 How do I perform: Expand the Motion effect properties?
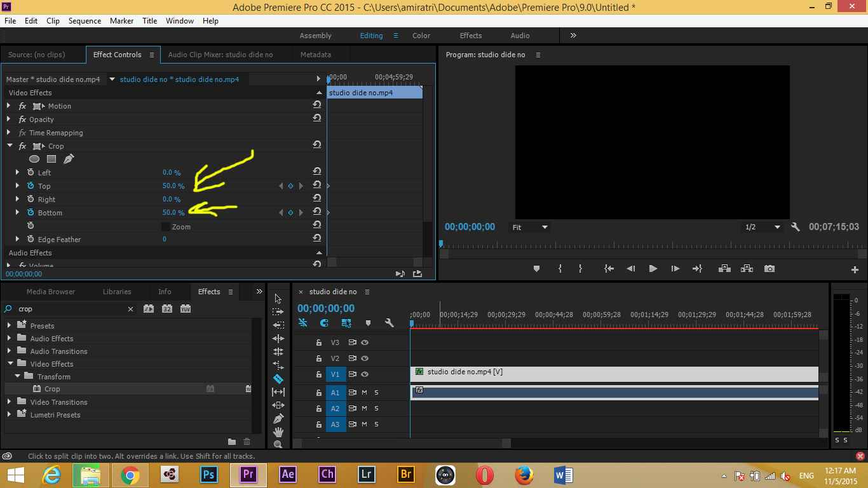coord(9,106)
